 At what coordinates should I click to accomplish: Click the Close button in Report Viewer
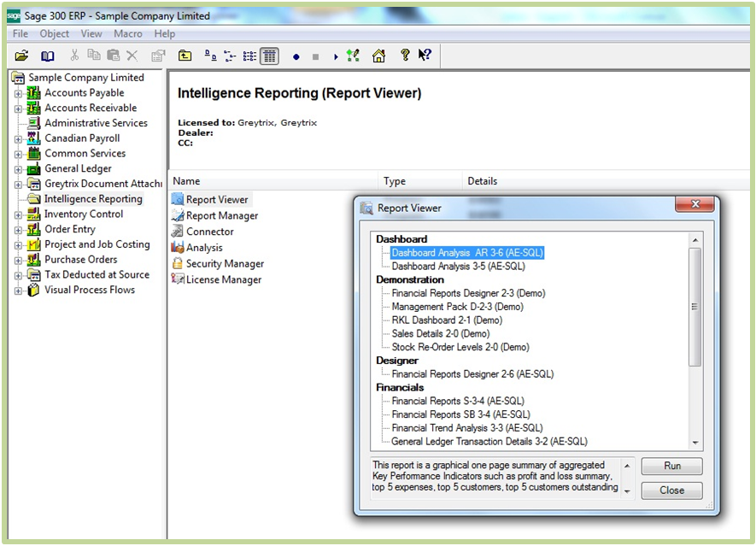coord(671,490)
